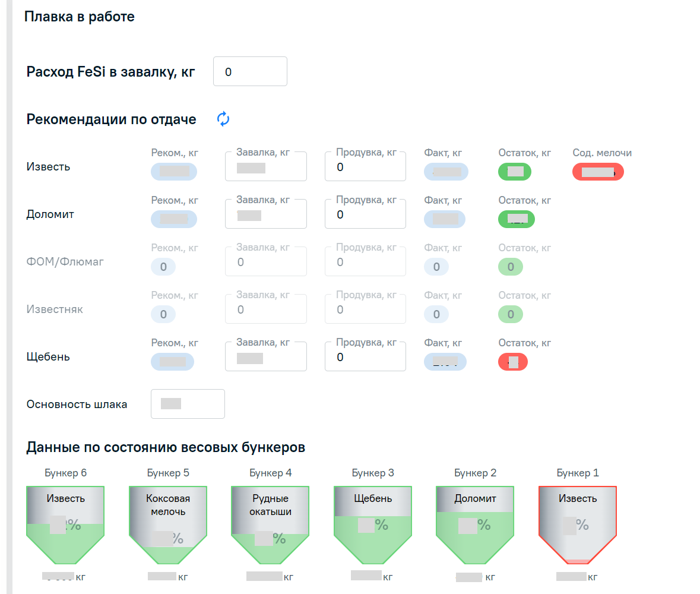Click the Плавка в работе heading

pos(79,17)
